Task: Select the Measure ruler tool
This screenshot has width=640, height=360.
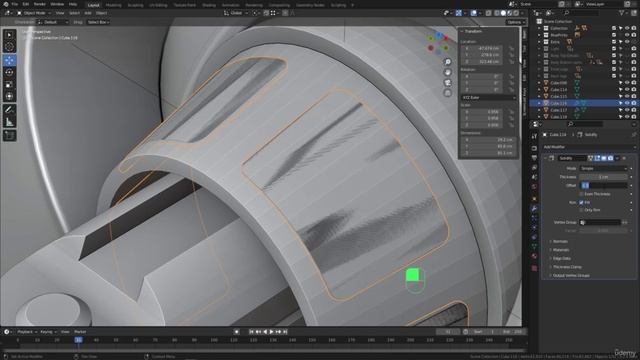Action: point(9,122)
